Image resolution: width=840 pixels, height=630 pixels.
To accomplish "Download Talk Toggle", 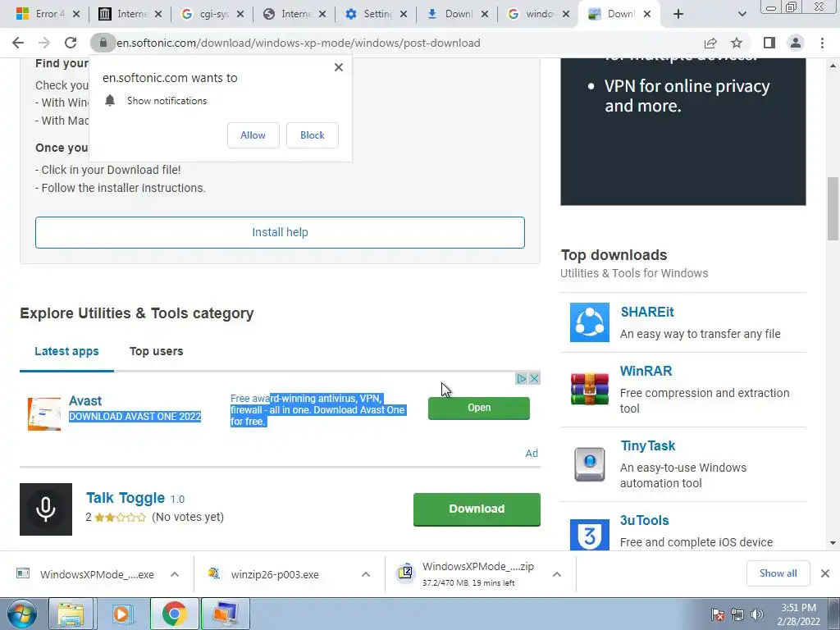I will [477, 509].
